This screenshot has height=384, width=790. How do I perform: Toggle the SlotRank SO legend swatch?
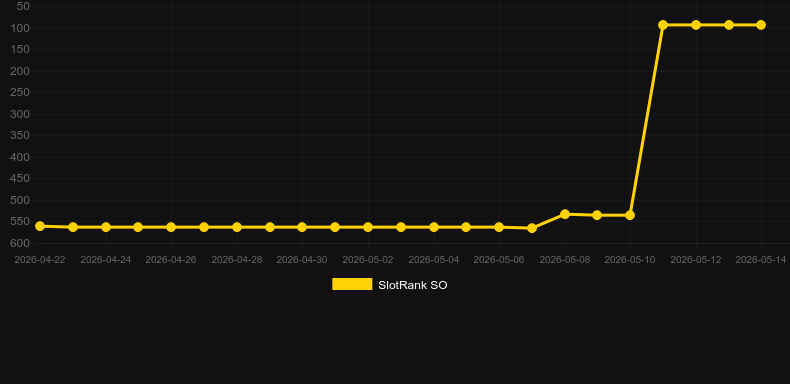[x=352, y=284]
